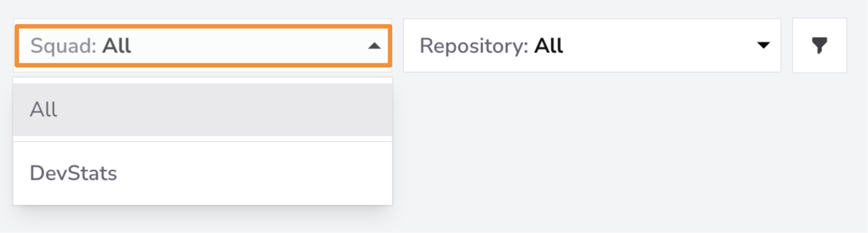The width and height of the screenshot is (868, 233).
Task: Choose All in the Squad options list
Action: click(203, 109)
